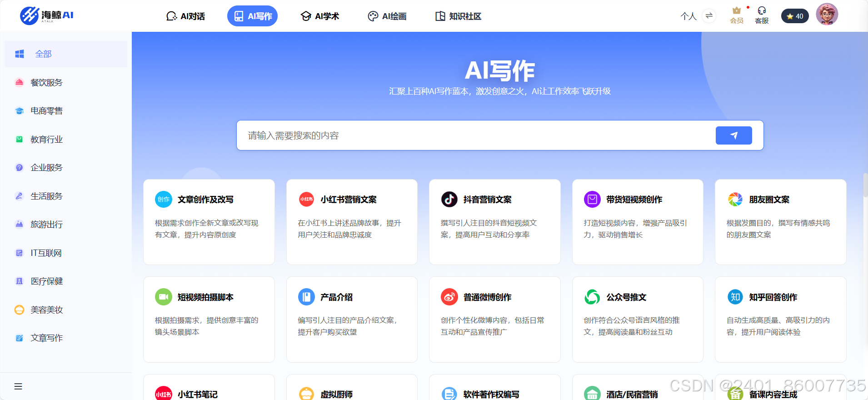This screenshot has height=400, width=868.
Task: Open the 知乎回答创作 card title
Action: [773, 297]
